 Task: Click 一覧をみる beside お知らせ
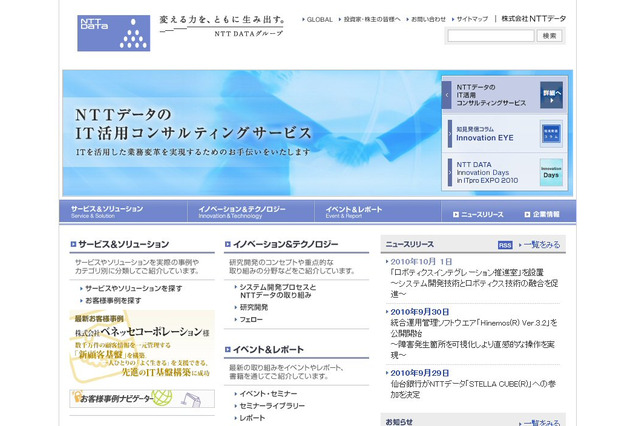(x=540, y=423)
